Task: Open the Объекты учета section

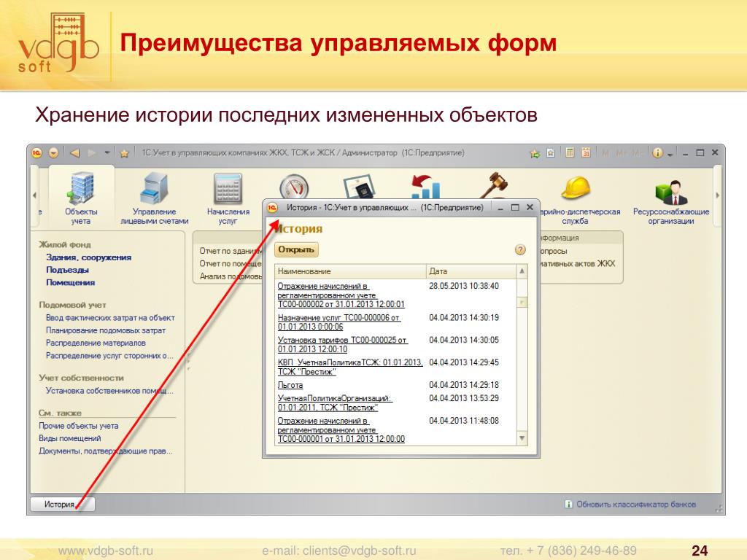Action: point(81,198)
